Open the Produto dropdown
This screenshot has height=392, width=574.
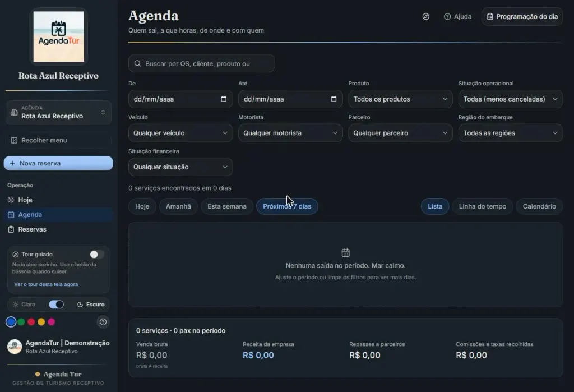400,99
